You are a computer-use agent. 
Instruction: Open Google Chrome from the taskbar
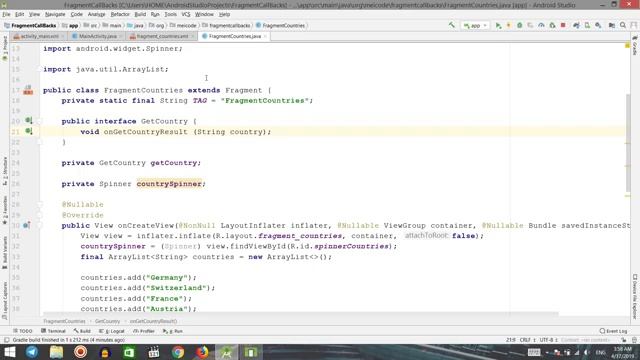pyautogui.click(x=178, y=352)
